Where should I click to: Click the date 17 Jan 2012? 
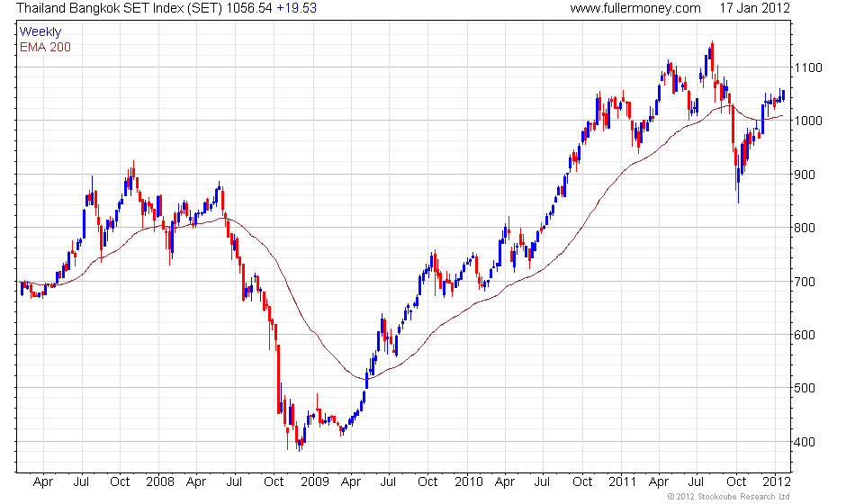(x=754, y=8)
